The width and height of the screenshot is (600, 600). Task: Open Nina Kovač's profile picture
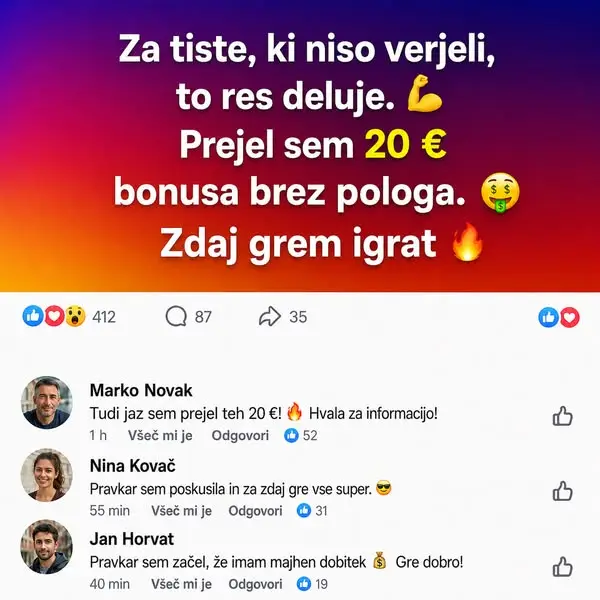[47, 475]
